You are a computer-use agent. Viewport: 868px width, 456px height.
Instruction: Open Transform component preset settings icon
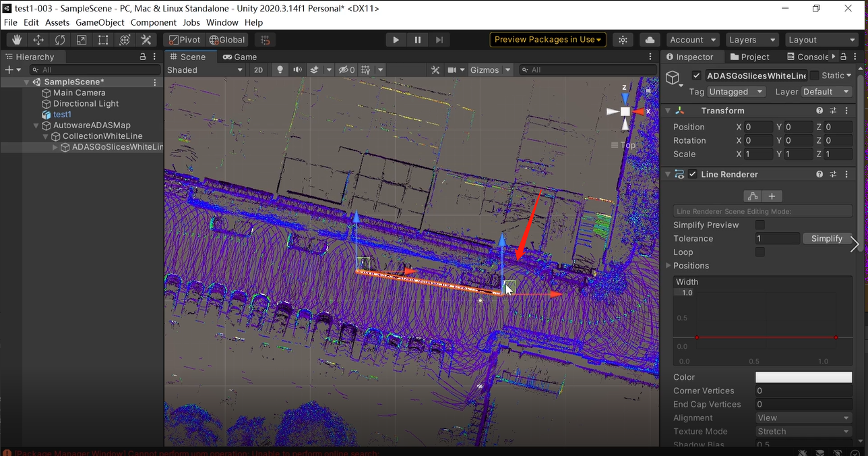(x=833, y=111)
